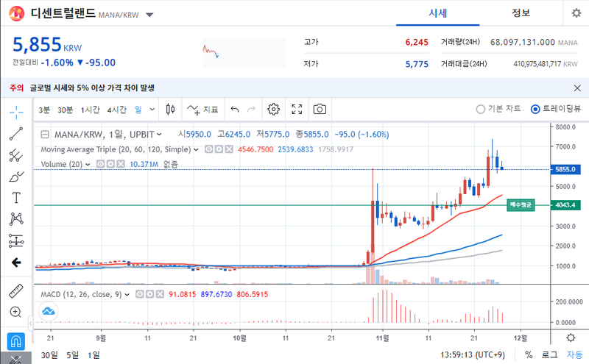This screenshot has height=364, width=589.
Task: Select the 4시간 interval
Action: click(x=117, y=110)
